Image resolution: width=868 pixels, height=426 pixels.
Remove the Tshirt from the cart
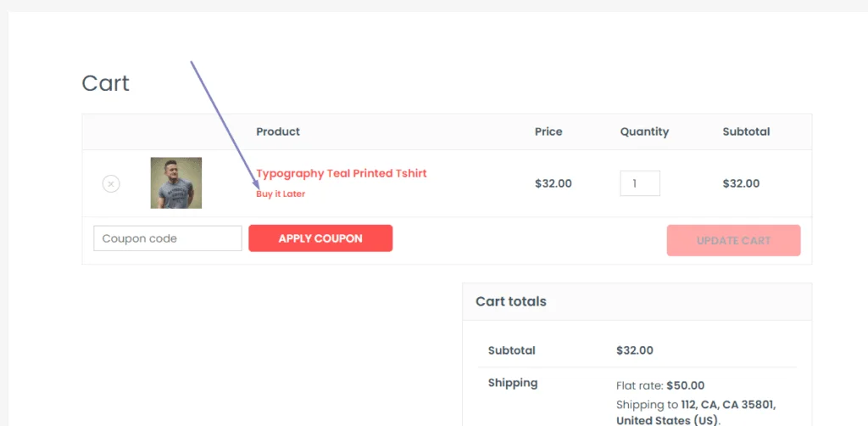point(111,183)
